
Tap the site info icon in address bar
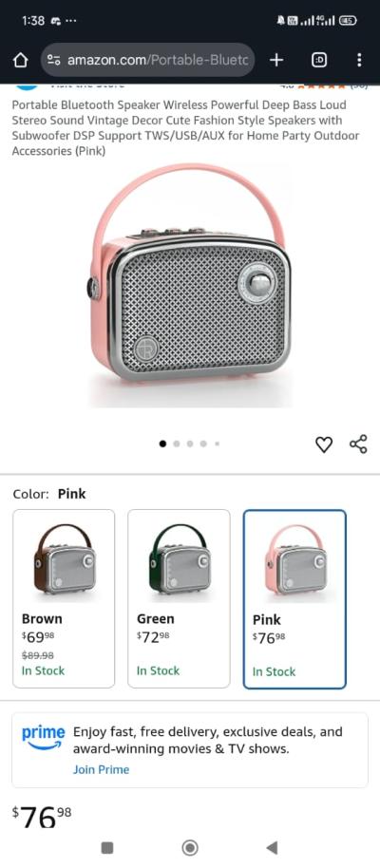coord(54,60)
